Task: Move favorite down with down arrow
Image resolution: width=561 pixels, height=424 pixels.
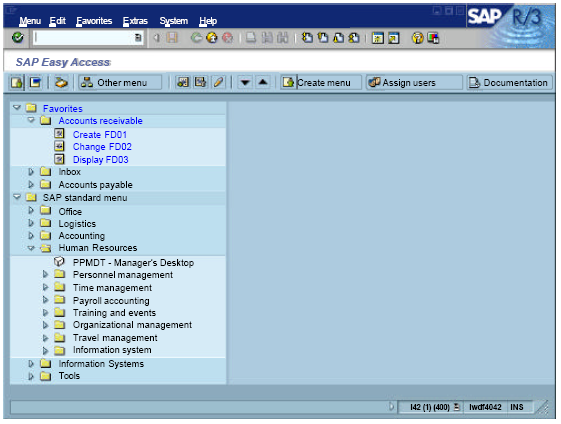Action: pyautogui.click(x=245, y=83)
